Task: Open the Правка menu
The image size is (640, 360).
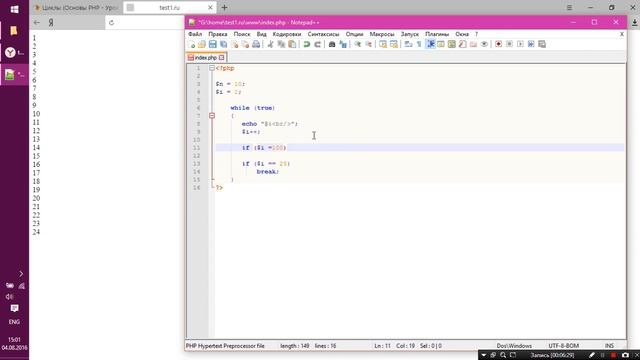Action: (218, 34)
